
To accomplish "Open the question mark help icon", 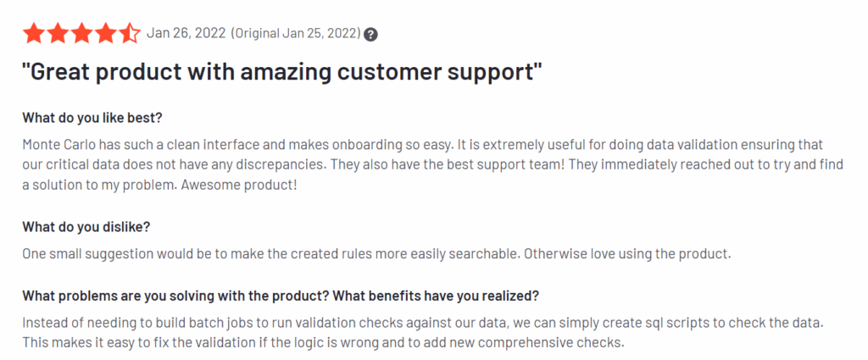I will 371,34.
